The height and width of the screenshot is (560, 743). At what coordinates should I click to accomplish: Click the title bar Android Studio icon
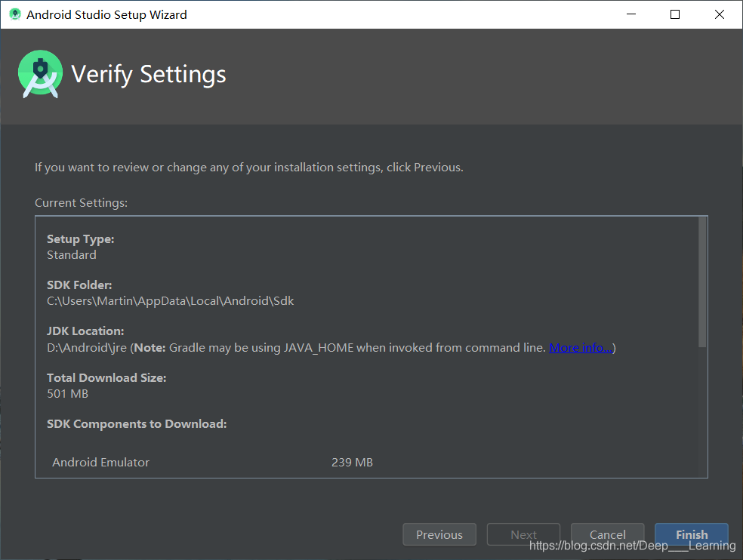pos(15,14)
